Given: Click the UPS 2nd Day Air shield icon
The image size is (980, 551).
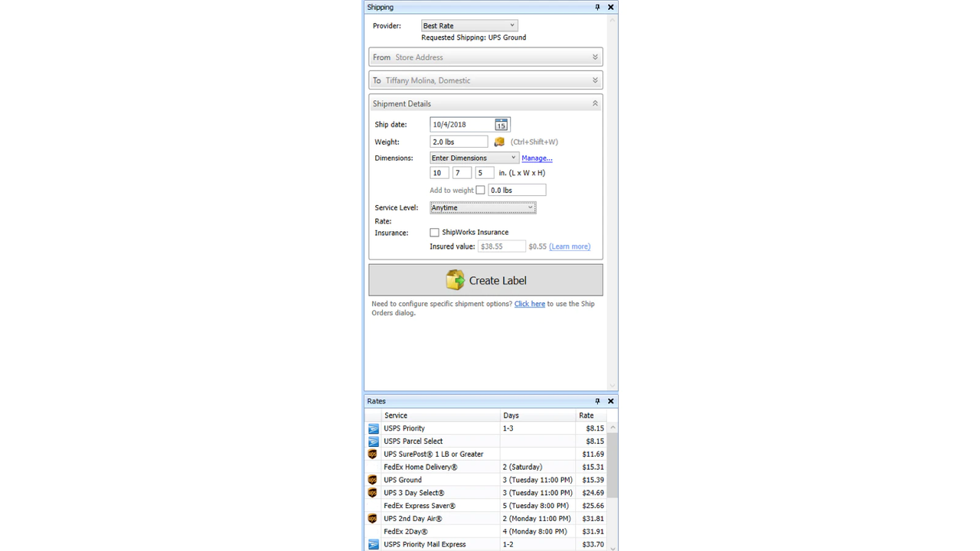Looking at the screenshot, I should tap(373, 518).
